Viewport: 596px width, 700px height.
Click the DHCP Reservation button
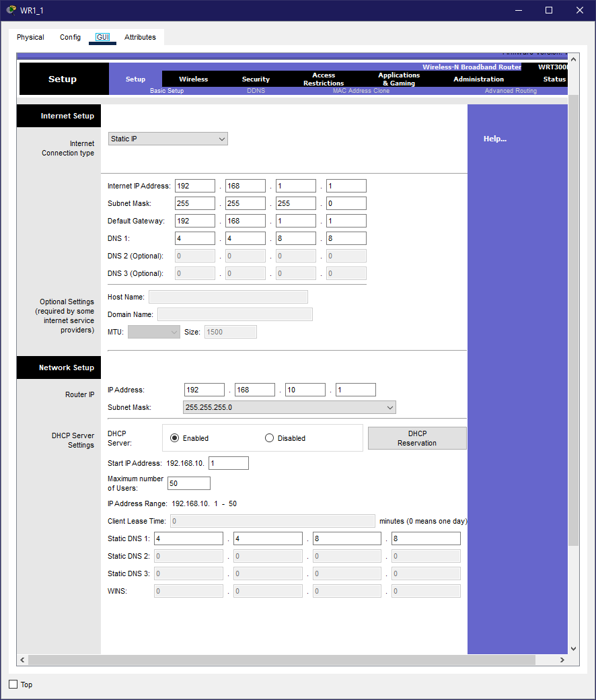coord(416,438)
